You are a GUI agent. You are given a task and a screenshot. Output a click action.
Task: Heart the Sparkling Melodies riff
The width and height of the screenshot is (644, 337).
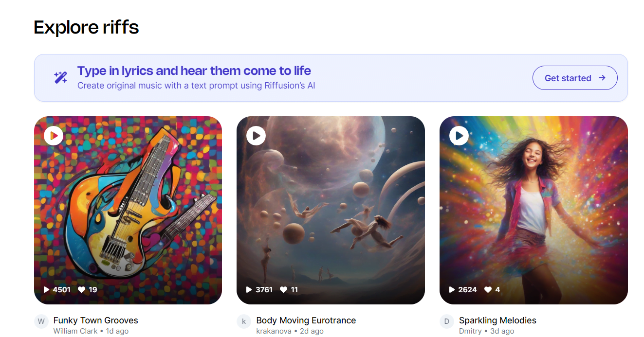(x=488, y=290)
